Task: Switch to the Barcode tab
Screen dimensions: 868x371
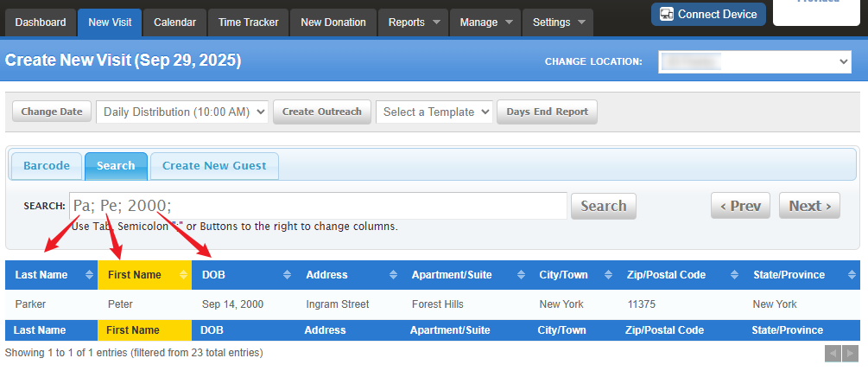Action: point(47,166)
